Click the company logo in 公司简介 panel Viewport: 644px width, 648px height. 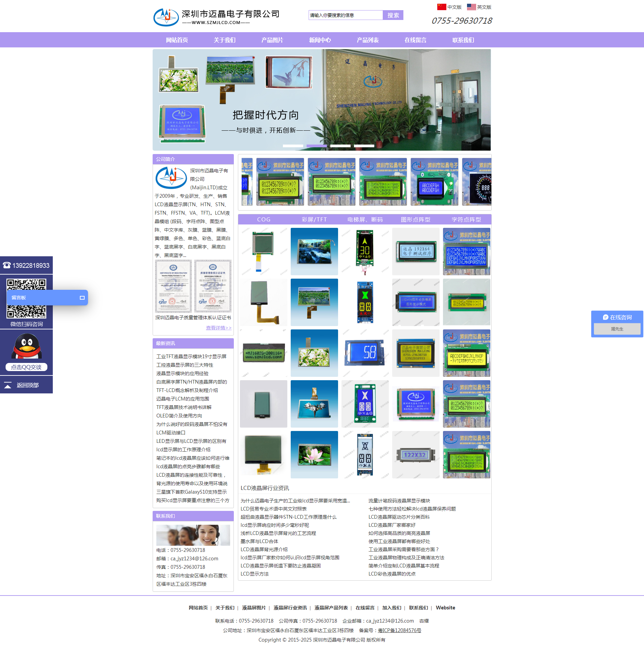click(171, 178)
